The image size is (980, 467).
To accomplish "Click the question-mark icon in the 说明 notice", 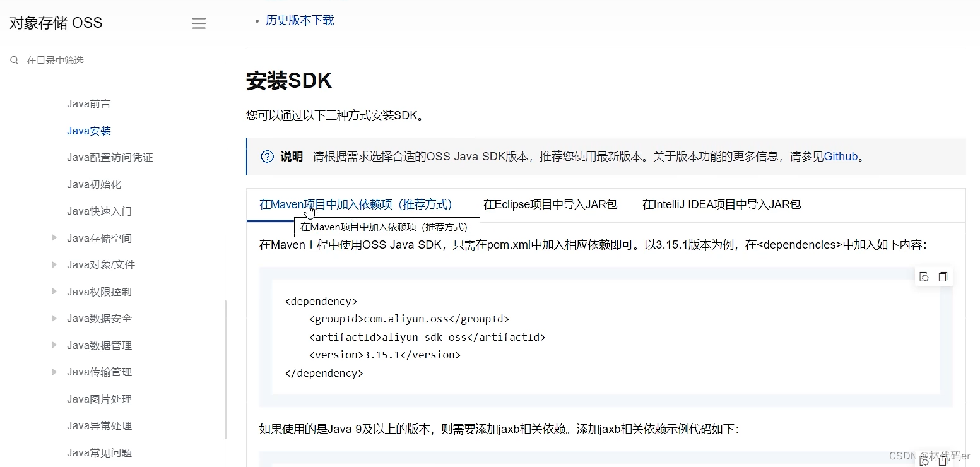I will click(x=267, y=157).
